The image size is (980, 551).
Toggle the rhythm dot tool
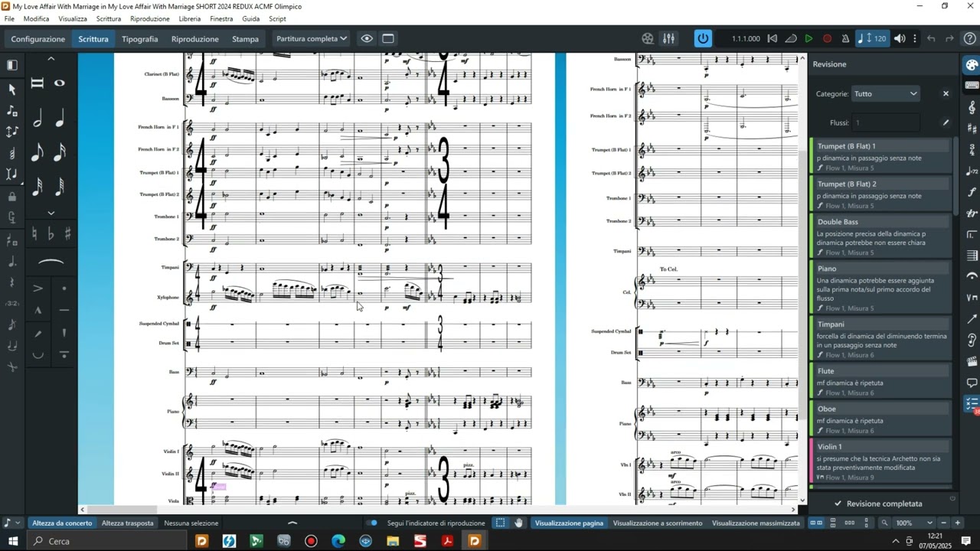(x=11, y=262)
